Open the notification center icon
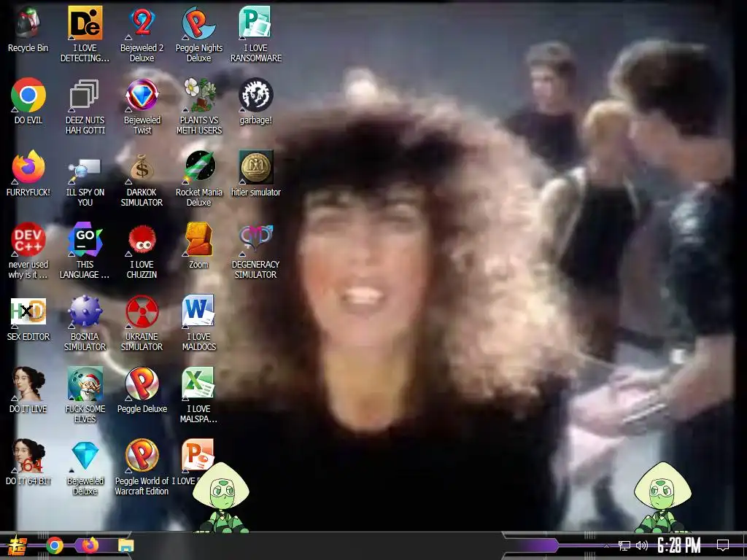Screen dimensions: 747x560 723,545
